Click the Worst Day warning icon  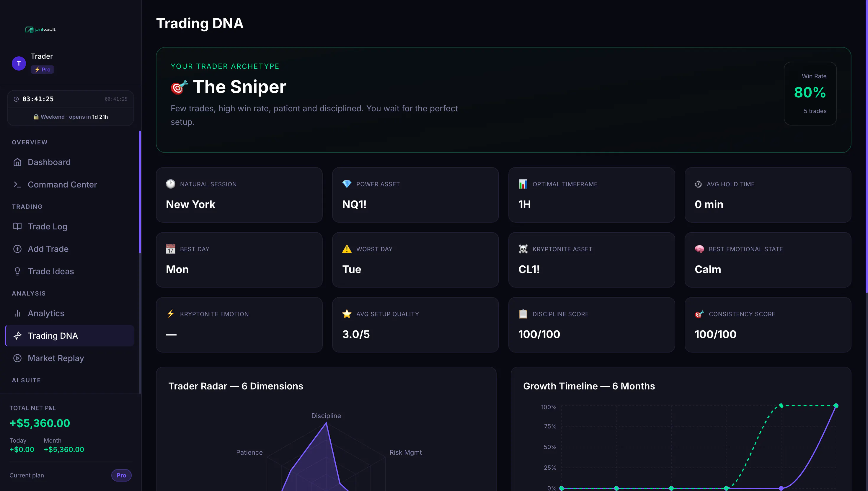[347, 249]
